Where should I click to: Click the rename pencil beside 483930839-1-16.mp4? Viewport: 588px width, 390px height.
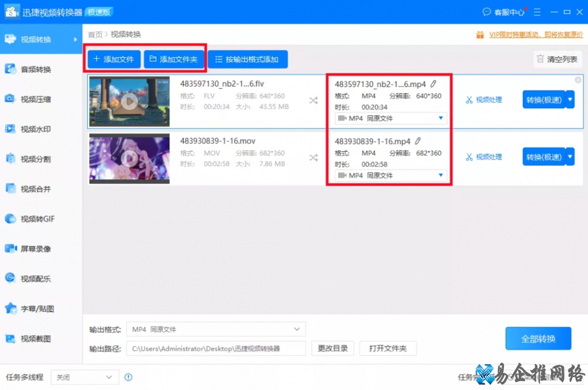(417, 141)
